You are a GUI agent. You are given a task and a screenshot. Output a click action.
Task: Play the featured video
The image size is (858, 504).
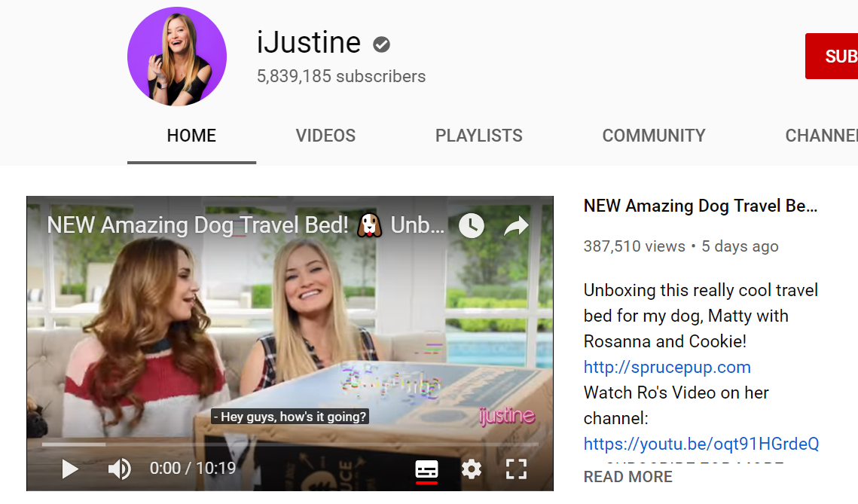[69, 469]
